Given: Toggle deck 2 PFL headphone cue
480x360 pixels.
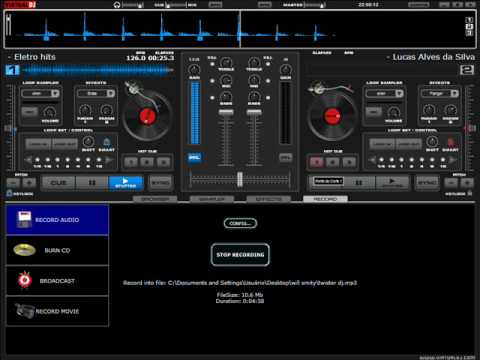Looking at the screenshot, I should point(285,157).
